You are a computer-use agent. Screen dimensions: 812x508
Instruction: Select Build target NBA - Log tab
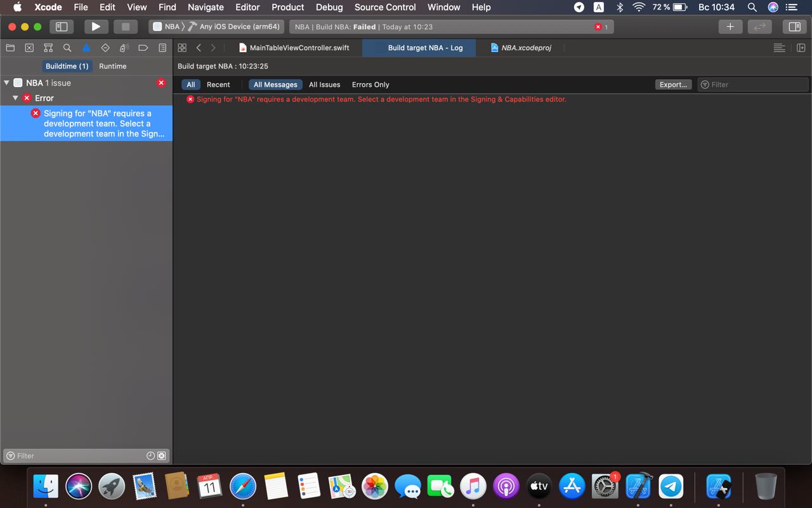(419, 48)
